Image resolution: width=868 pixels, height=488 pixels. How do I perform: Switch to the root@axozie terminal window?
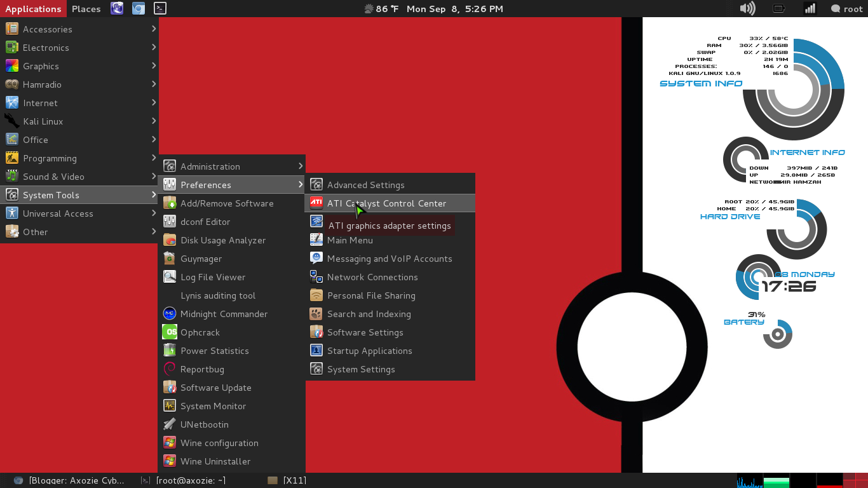184,480
